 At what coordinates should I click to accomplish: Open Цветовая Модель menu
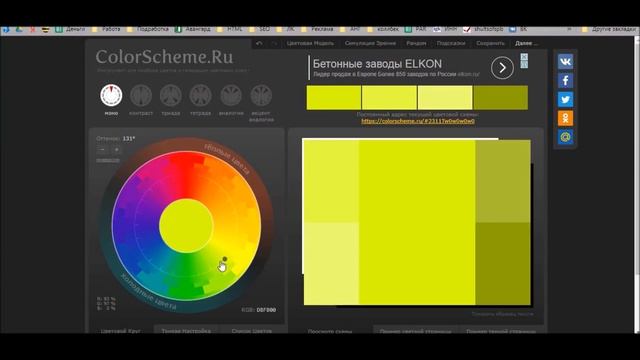point(310,43)
